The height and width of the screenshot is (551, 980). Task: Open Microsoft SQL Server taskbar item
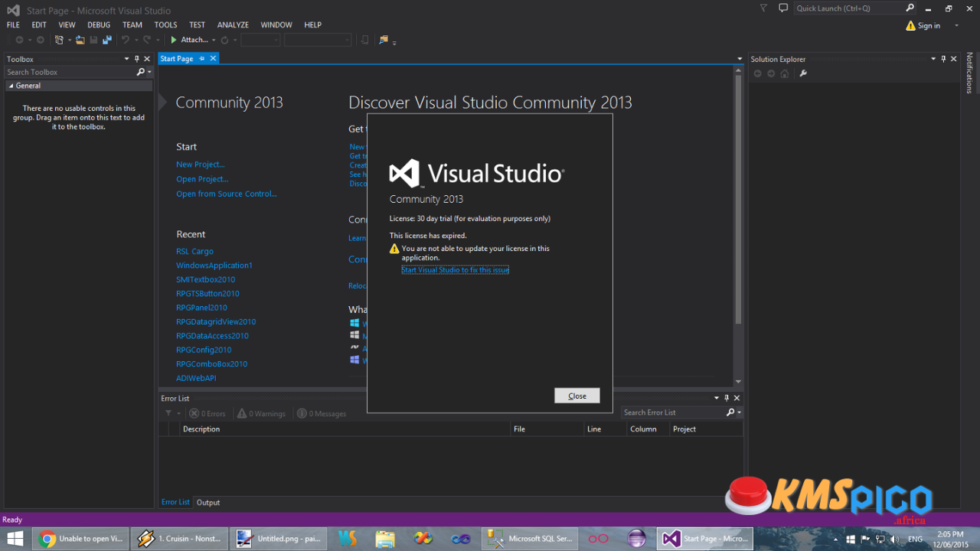530,539
